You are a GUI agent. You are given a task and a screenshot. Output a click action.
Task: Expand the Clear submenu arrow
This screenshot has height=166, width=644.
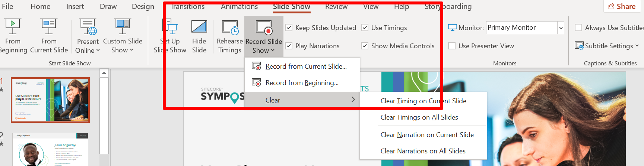pyautogui.click(x=353, y=99)
